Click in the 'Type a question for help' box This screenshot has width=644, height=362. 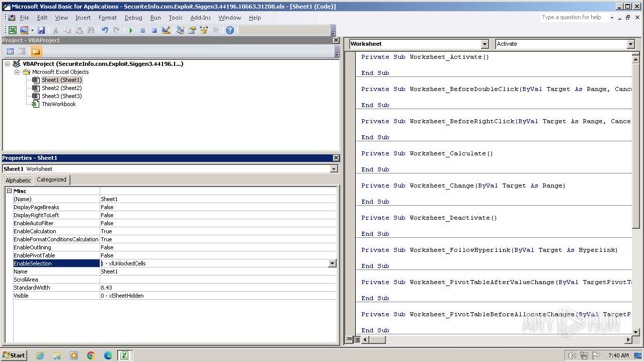pos(574,17)
